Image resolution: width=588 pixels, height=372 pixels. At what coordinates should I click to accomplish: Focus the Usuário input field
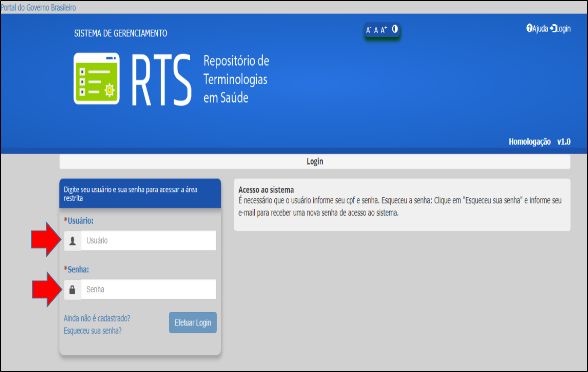(149, 241)
